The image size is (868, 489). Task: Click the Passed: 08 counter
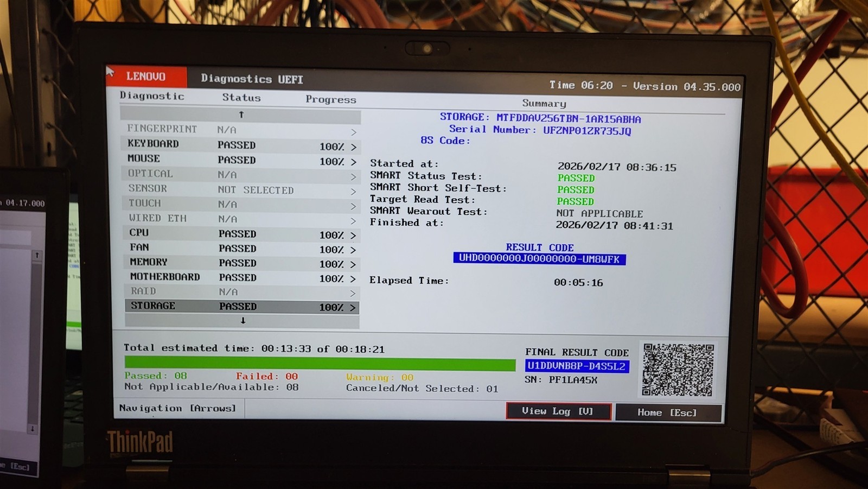click(156, 376)
